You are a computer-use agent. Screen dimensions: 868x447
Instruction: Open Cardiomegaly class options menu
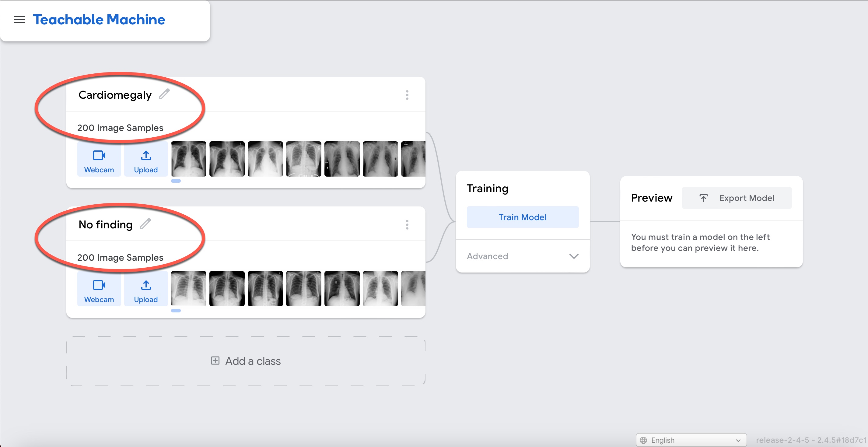[x=407, y=95]
